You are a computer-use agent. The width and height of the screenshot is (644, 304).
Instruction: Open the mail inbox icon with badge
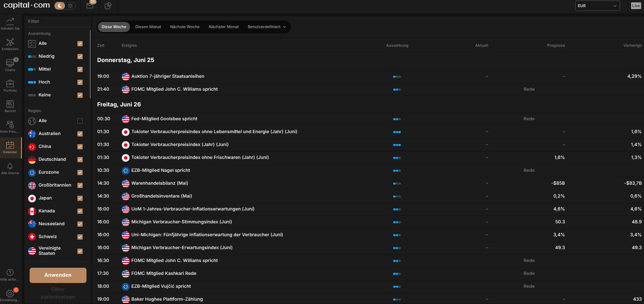(90, 6)
